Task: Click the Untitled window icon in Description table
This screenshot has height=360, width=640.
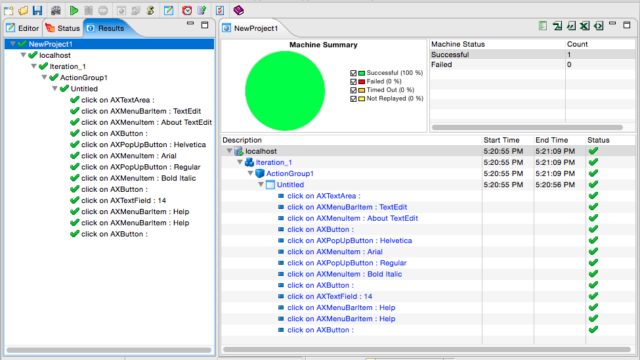Action: click(x=270, y=185)
